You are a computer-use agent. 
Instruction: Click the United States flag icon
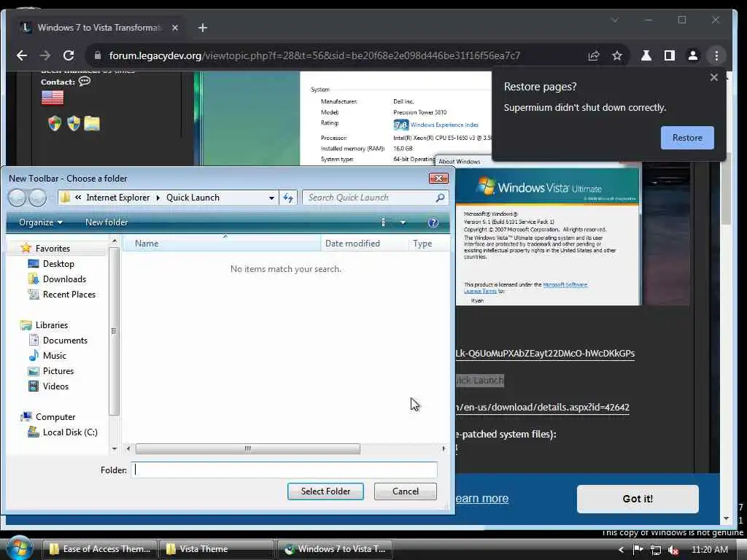pyautogui.click(x=53, y=97)
